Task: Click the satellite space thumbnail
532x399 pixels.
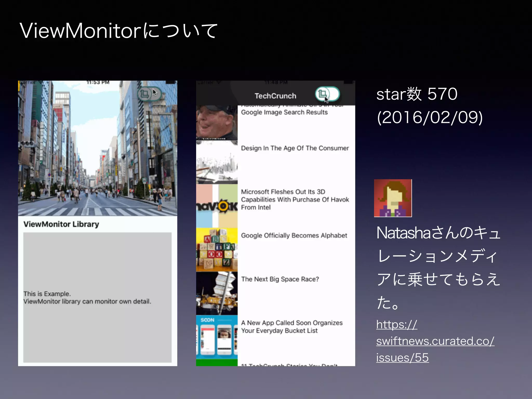Action: tap(217, 293)
